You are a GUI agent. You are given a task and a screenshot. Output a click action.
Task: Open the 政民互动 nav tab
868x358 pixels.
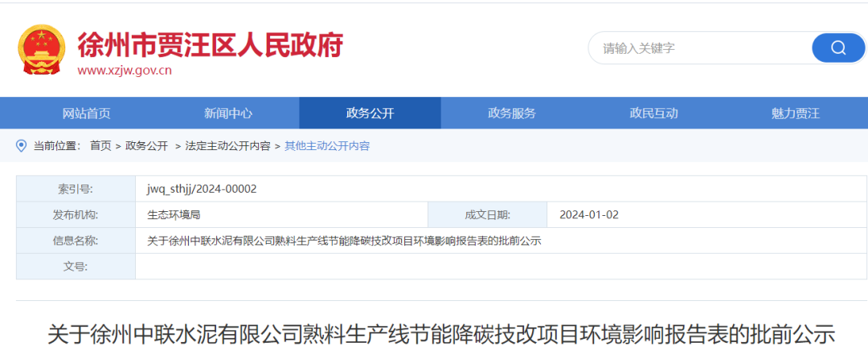click(653, 113)
